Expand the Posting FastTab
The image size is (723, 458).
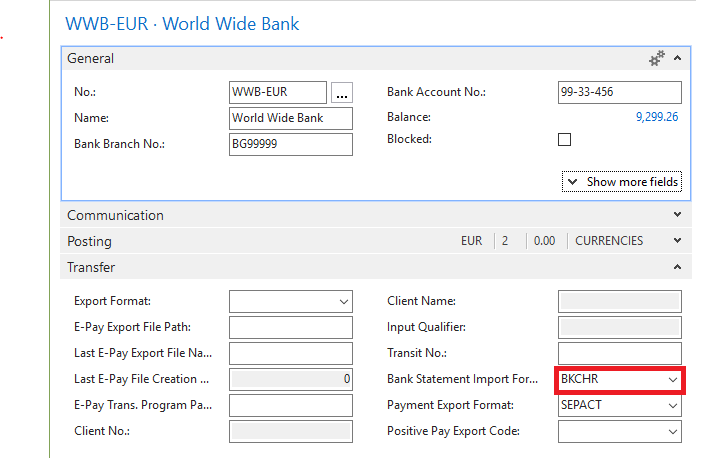click(677, 241)
